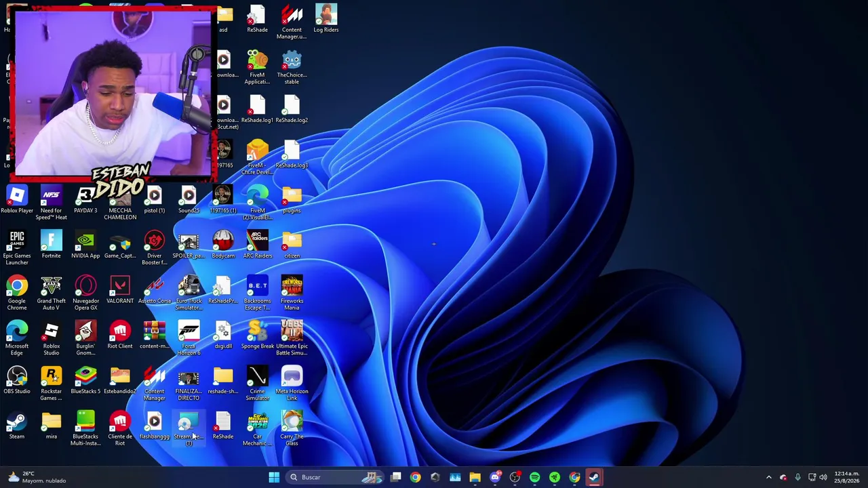Select the PAYDAY 3 desktop icon
Image resolution: width=868 pixels, height=488 pixels.
[x=85, y=201]
